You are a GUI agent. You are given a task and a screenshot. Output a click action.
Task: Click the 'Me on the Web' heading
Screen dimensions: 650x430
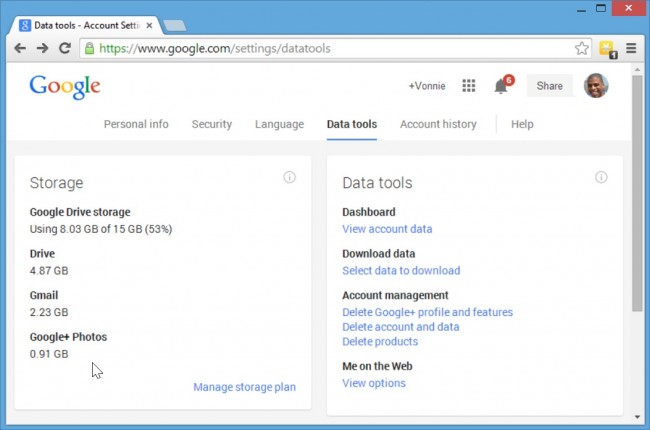coord(377,366)
